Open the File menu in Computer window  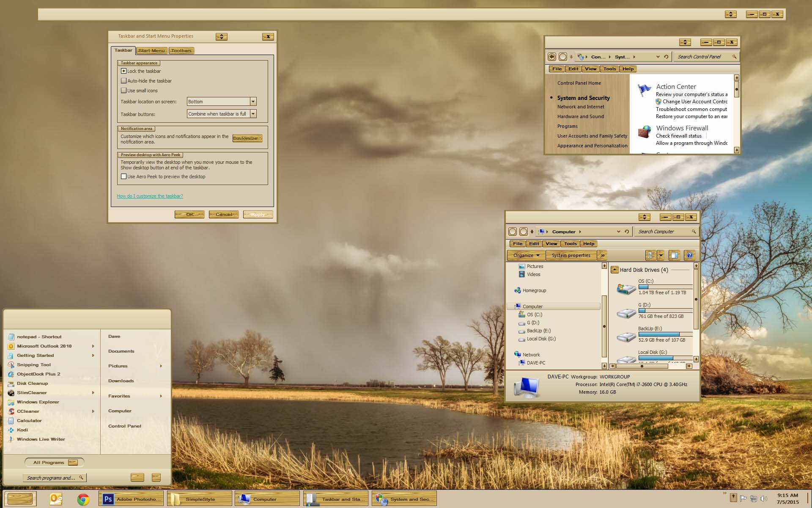tap(518, 243)
